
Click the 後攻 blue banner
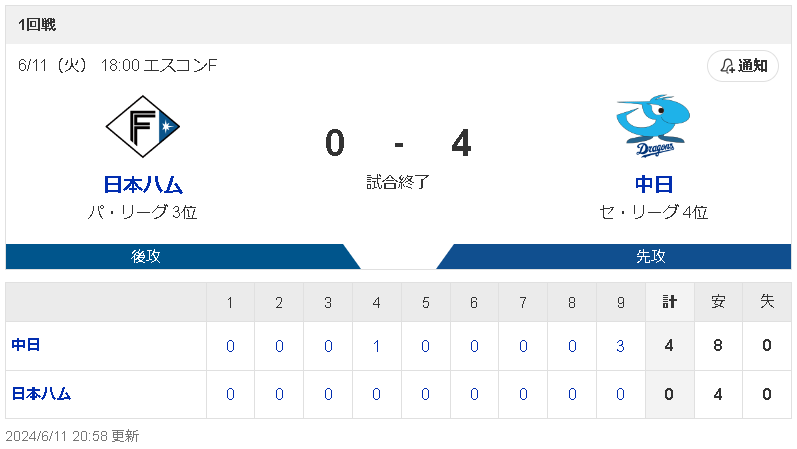click(x=183, y=256)
